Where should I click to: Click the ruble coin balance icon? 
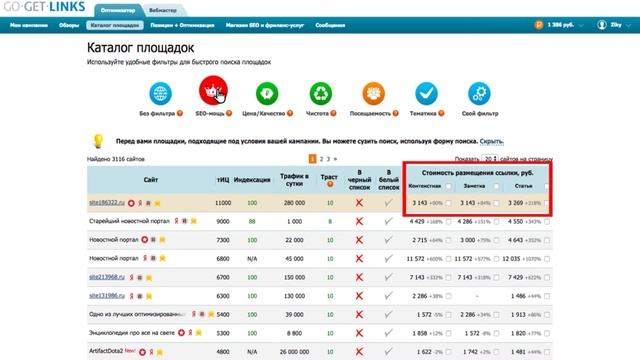(x=538, y=25)
